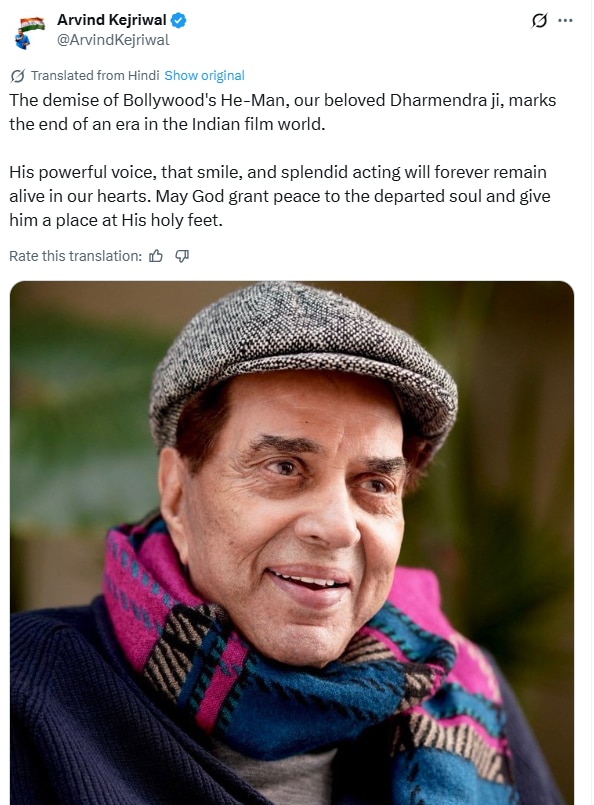594x805 pixels.
Task: Click the phrase His holy feet
Action: pos(171,220)
